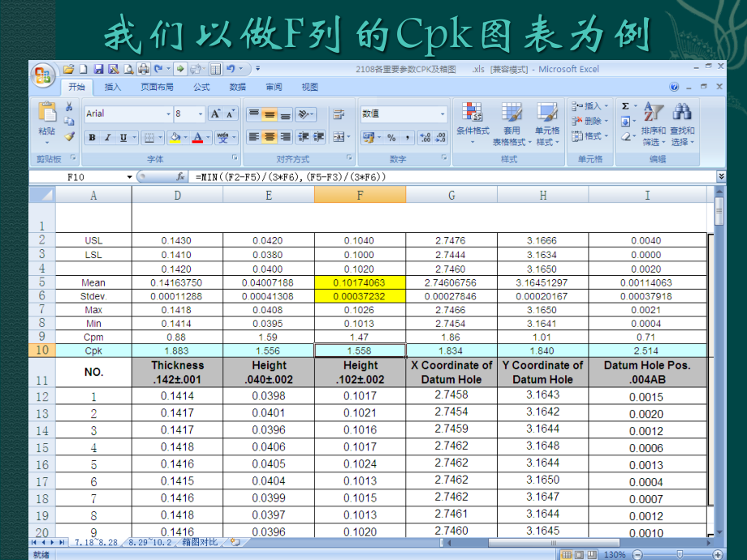Click the Delete cells button
Image resolution: width=747 pixels, height=560 pixels.
click(590, 121)
